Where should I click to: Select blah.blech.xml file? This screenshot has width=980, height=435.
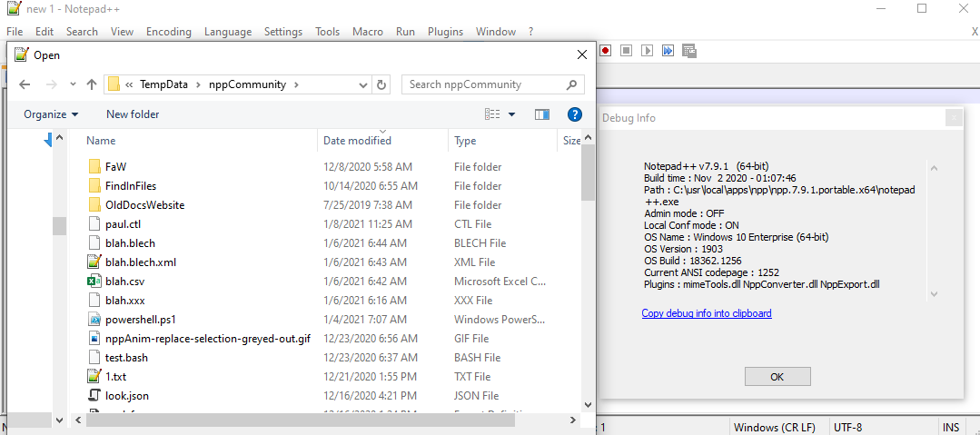pyautogui.click(x=141, y=262)
